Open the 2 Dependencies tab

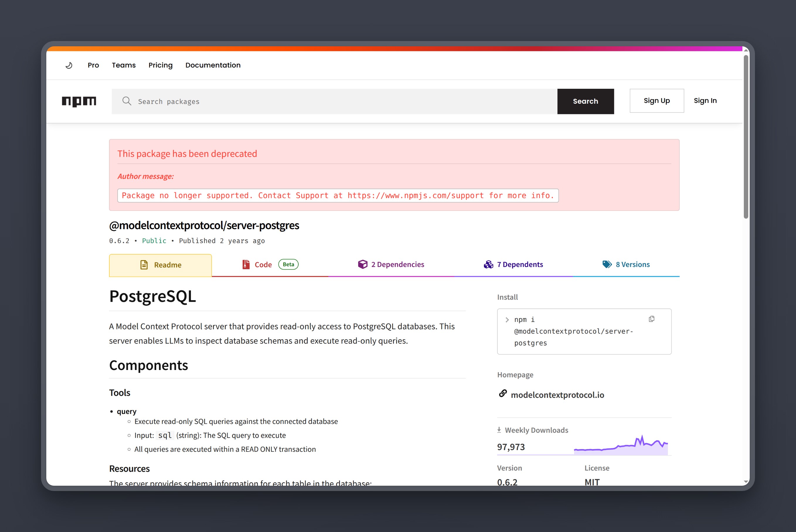pyautogui.click(x=391, y=265)
